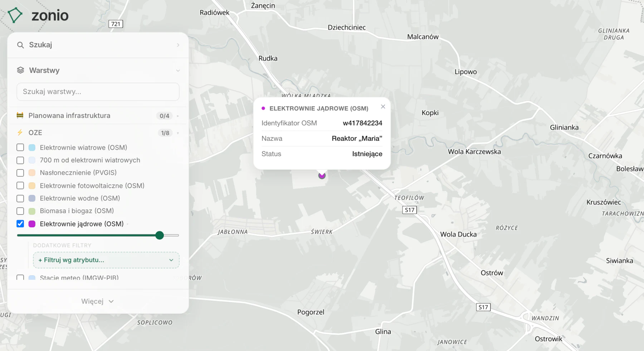Image resolution: width=644 pixels, height=351 pixels.
Task: Click the nuclear plant marker on map
Action: 322,175
